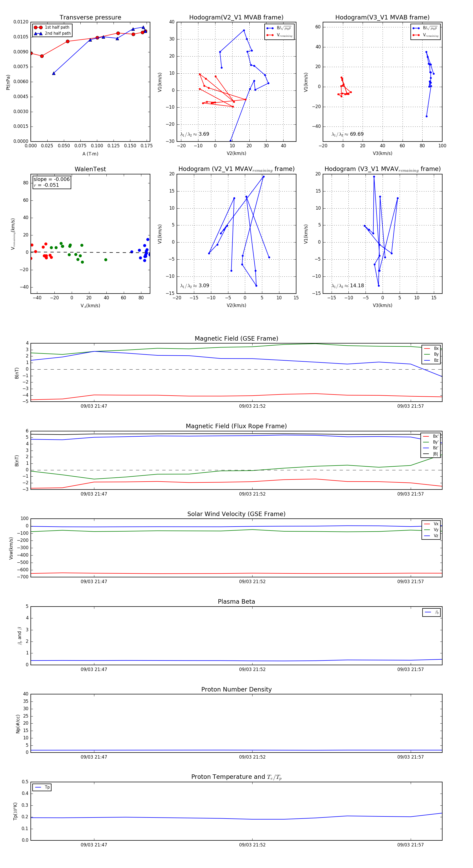473x868 pixels.
Task: Select the '2nd half path' legend entry
Action: pyautogui.click(x=52, y=33)
